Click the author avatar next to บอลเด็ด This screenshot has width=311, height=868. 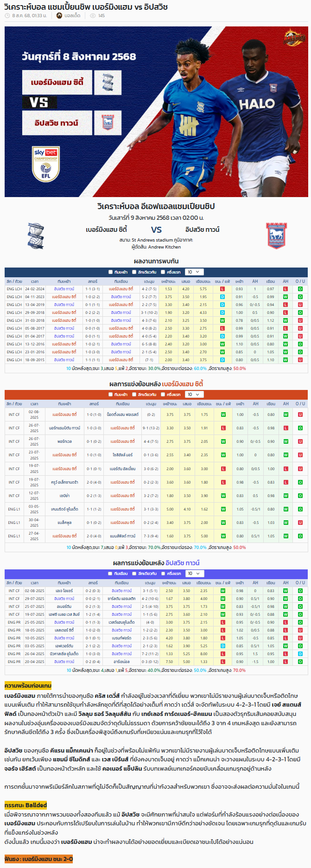point(59,16)
